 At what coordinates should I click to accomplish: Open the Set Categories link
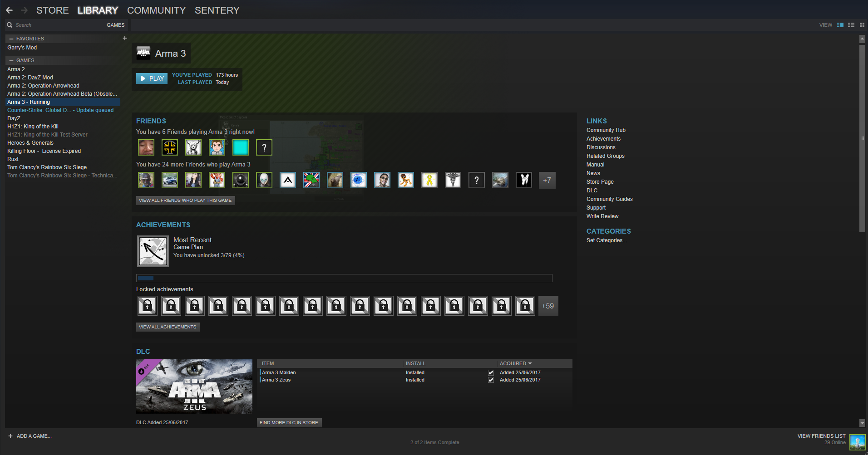(x=607, y=240)
